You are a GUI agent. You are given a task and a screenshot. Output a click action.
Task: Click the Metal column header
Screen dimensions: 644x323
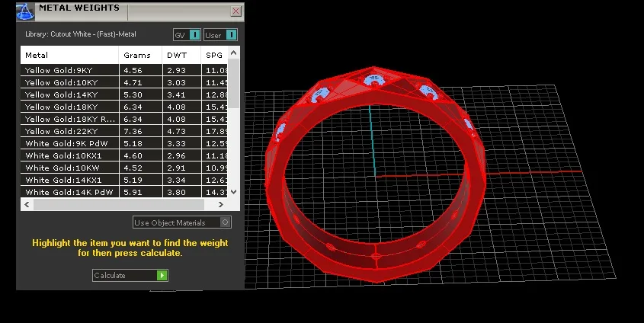[x=69, y=55]
